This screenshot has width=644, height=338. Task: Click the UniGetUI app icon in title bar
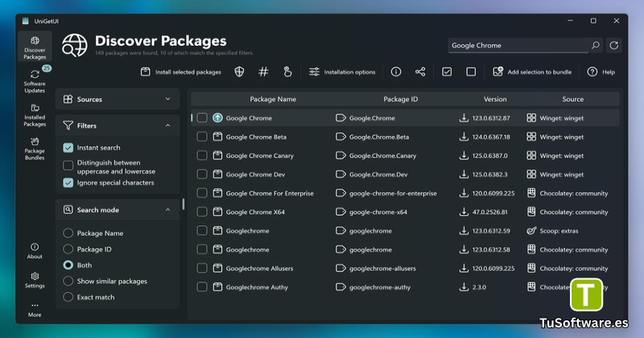26,21
